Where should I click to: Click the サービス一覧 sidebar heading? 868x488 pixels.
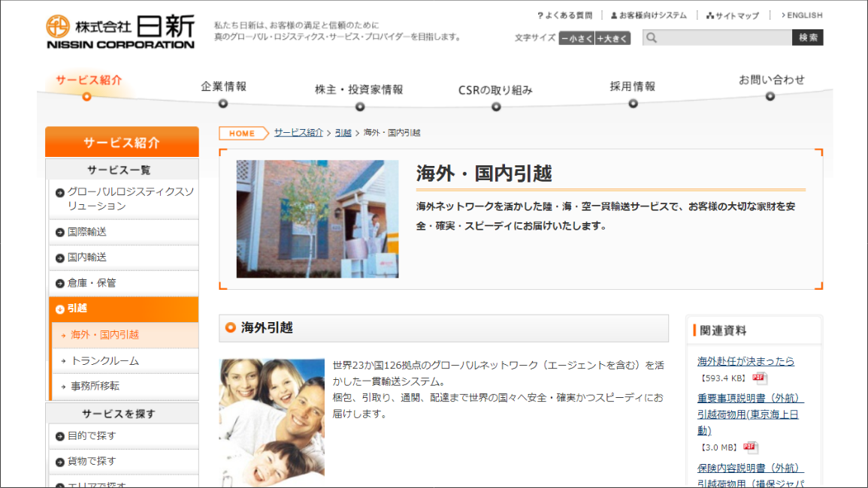click(119, 170)
